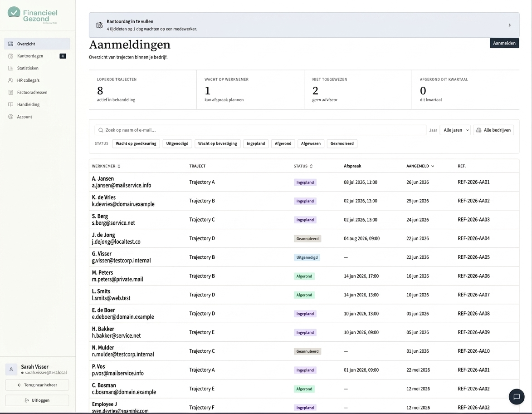This screenshot has height=414, width=532.
Task: Sort by the Status column header
Action: tap(303, 166)
